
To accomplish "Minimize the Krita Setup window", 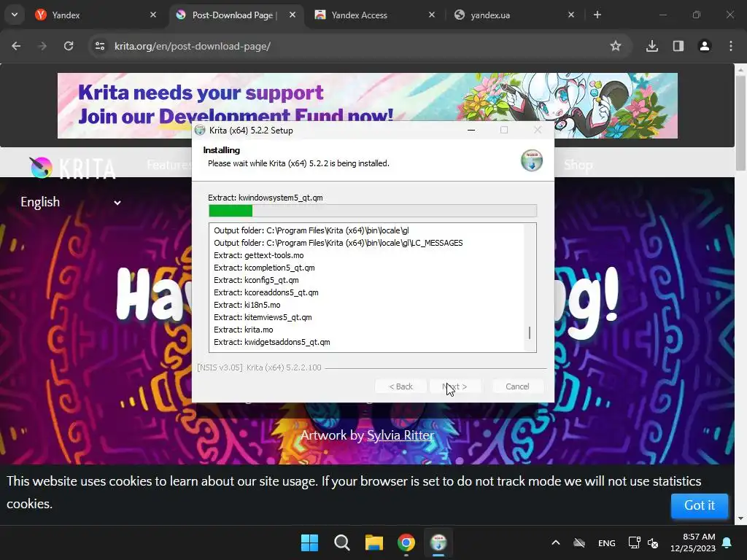I will [471, 130].
